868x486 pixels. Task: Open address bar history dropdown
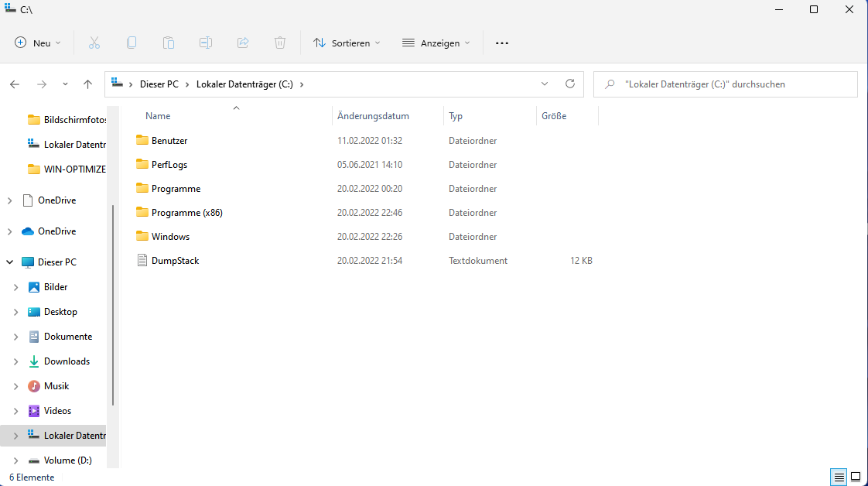(544, 84)
